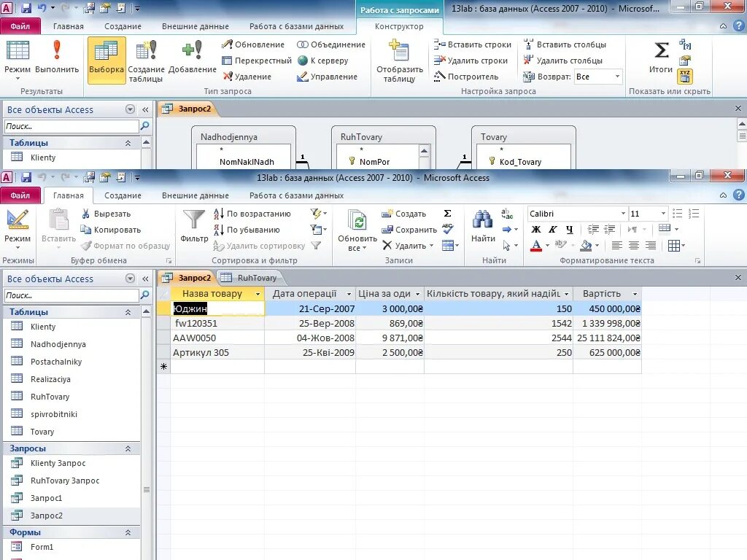Viewport: 747px width, 560px height.
Task: Open Конструктор tab in upper window
Action: (x=399, y=26)
